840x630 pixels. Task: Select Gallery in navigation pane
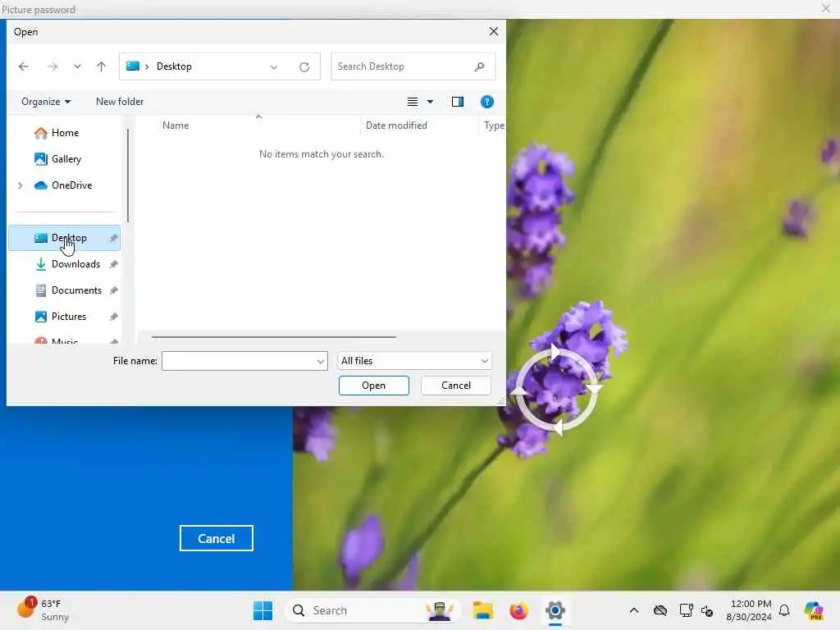tap(66, 159)
